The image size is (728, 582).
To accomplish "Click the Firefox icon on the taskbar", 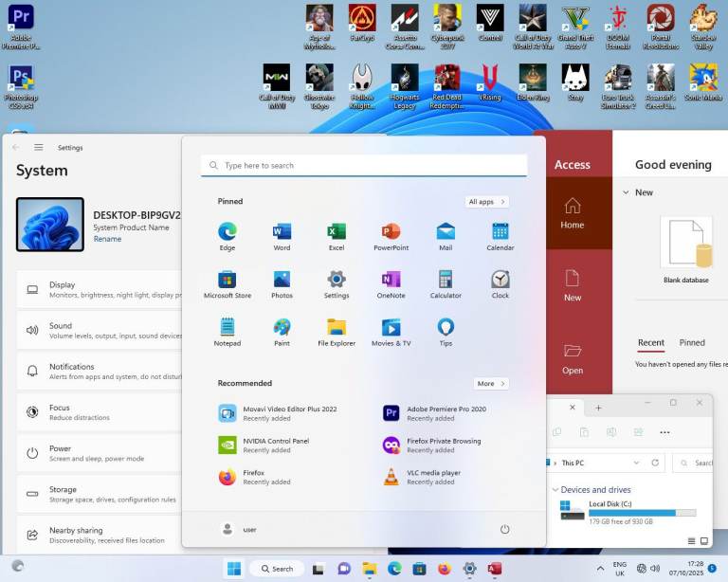I will [x=445, y=569].
